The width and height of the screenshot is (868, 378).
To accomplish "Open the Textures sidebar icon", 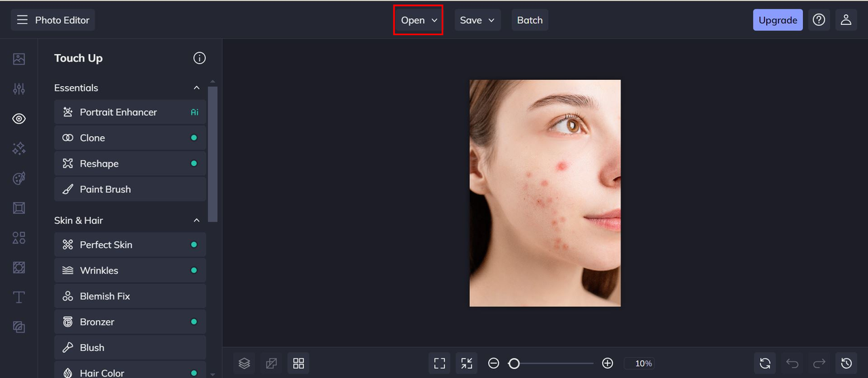I will click(x=19, y=268).
